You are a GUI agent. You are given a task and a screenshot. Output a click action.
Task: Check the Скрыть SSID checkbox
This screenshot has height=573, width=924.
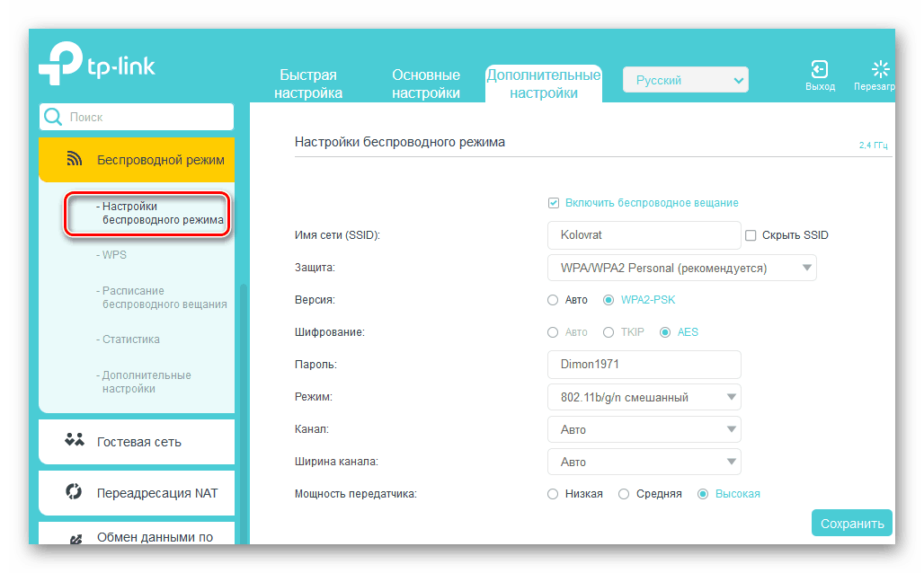coord(751,235)
